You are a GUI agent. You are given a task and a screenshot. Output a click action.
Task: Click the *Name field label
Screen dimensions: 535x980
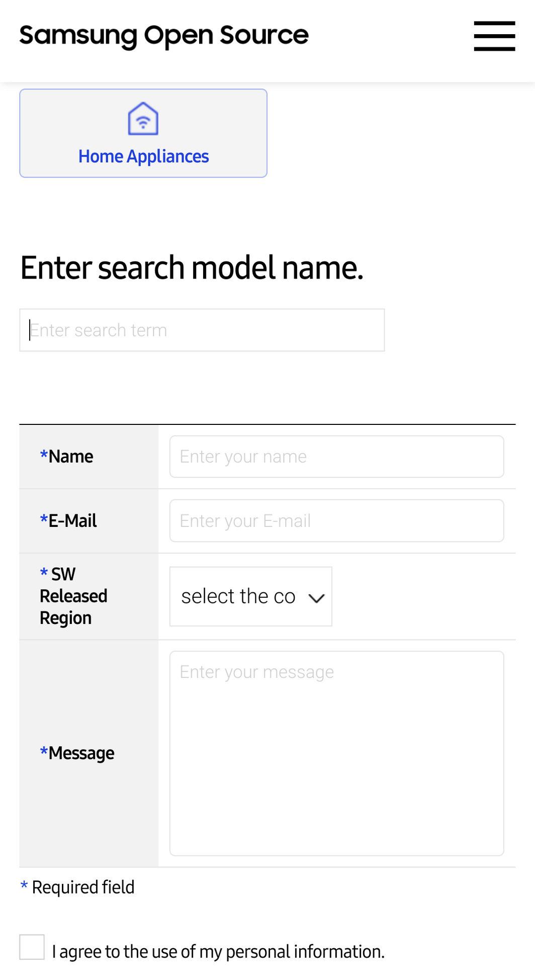(67, 457)
